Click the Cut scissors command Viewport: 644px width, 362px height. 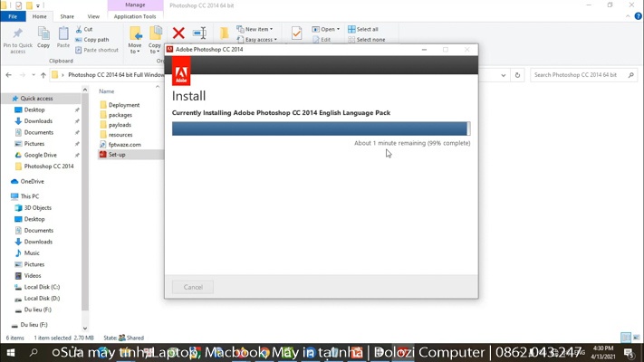(84, 29)
